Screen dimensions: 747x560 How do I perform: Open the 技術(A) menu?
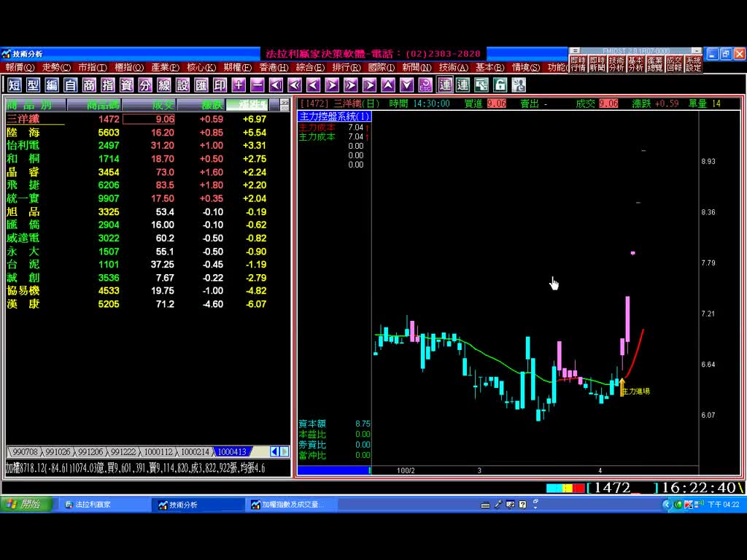(454, 68)
